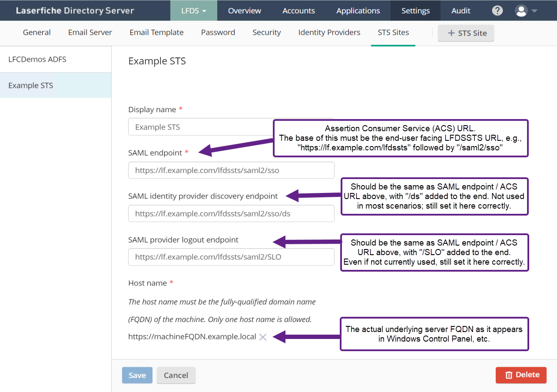Switch to the Email Server tab

pyautogui.click(x=90, y=32)
